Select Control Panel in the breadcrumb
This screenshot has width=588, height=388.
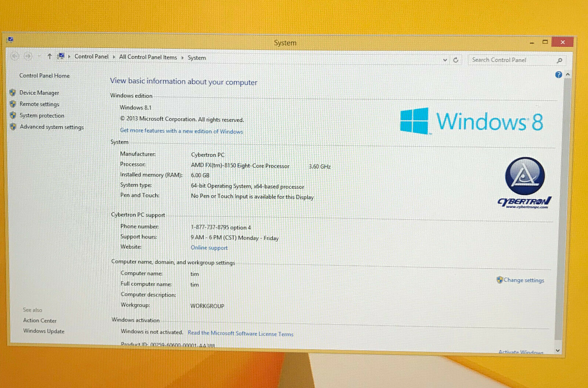92,57
